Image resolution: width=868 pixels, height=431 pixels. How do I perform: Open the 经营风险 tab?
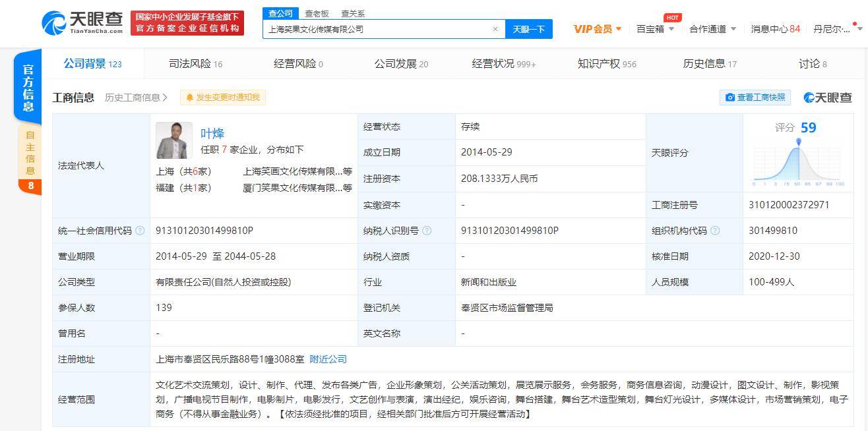tap(298, 64)
